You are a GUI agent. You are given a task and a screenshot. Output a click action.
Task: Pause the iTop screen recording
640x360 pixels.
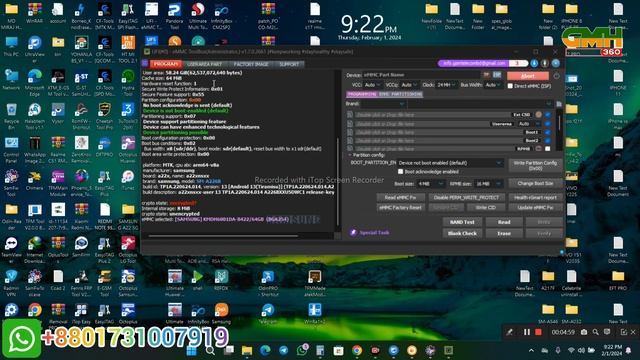[x=527, y=332]
